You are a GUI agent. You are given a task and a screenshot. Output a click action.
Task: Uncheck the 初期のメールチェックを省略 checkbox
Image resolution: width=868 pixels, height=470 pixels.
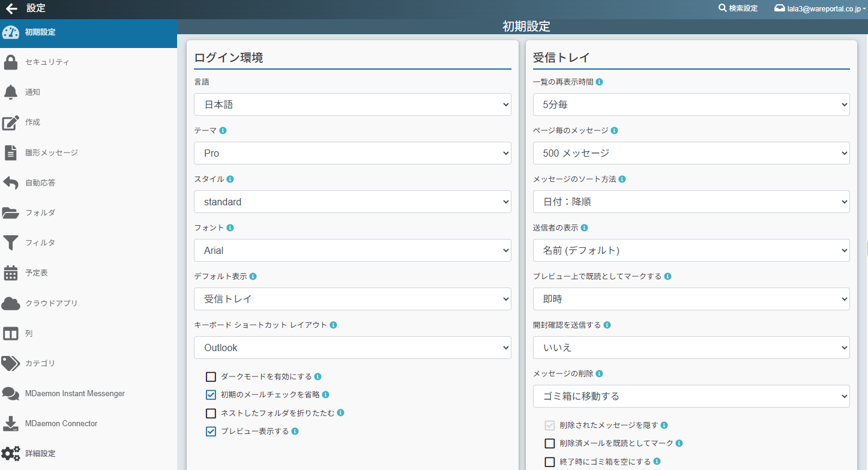[211, 395]
